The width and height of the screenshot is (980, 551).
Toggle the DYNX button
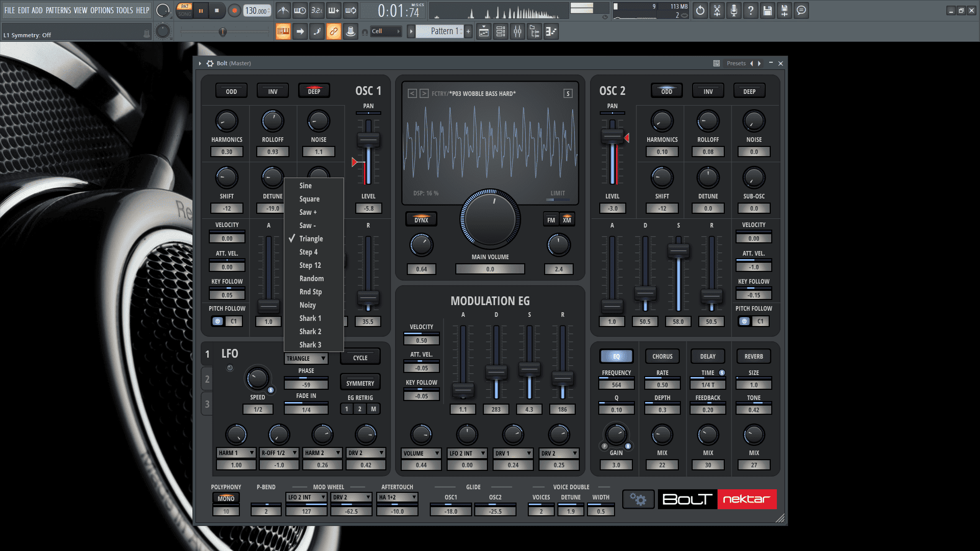[x=421, y=219]
